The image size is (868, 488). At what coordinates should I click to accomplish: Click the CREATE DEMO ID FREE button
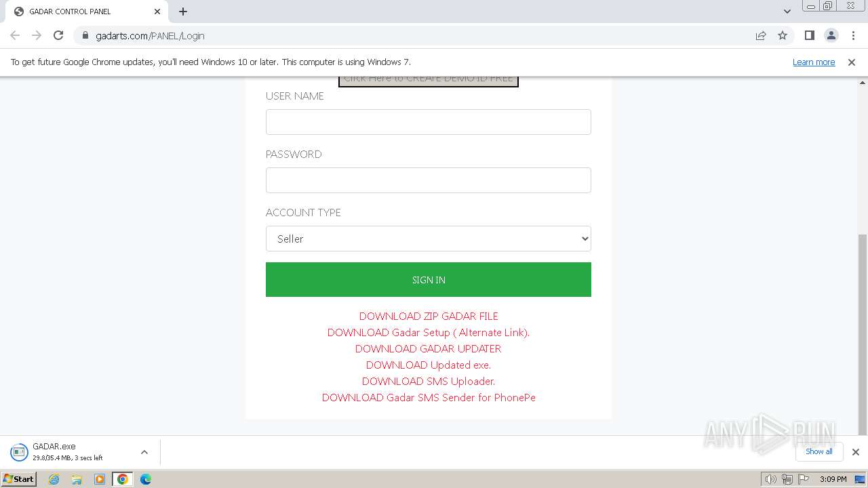[x=429, y=79]
